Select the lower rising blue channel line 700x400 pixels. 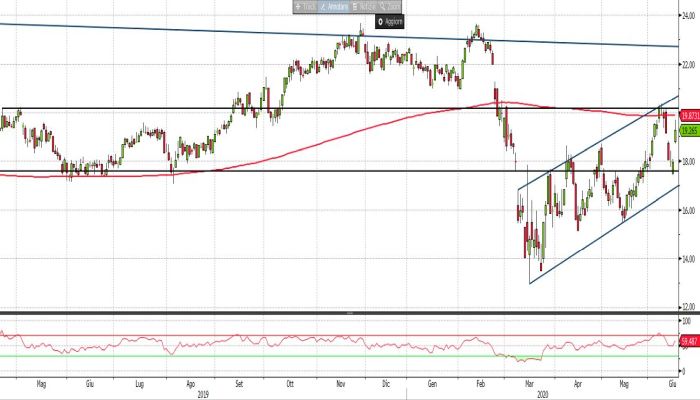point(600,235)
